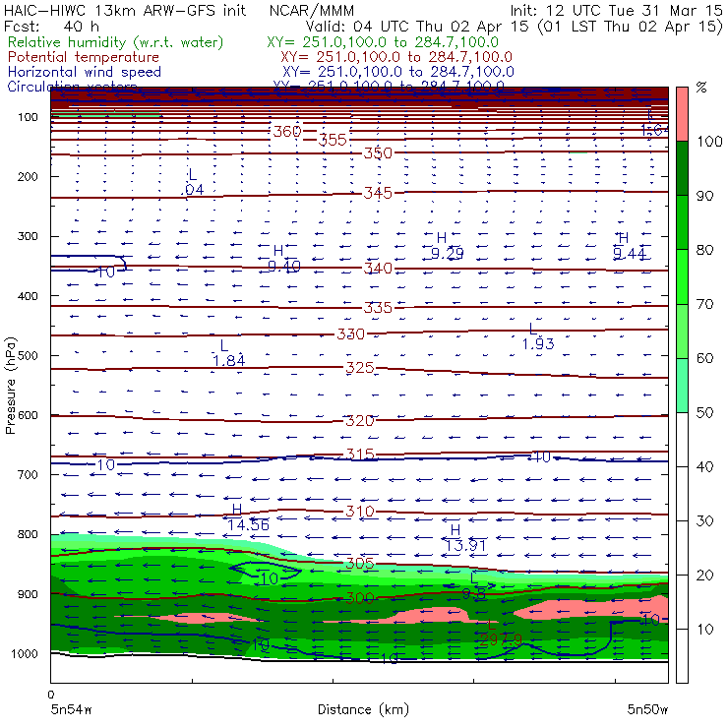
Task: Select the colorbar '20' percent label
Action: coord(704,576)
